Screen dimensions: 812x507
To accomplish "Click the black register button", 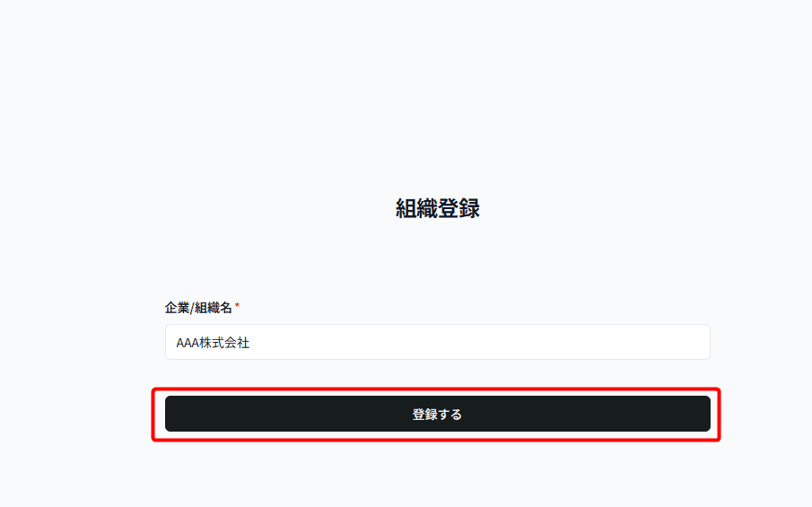I will pos(438,414).
